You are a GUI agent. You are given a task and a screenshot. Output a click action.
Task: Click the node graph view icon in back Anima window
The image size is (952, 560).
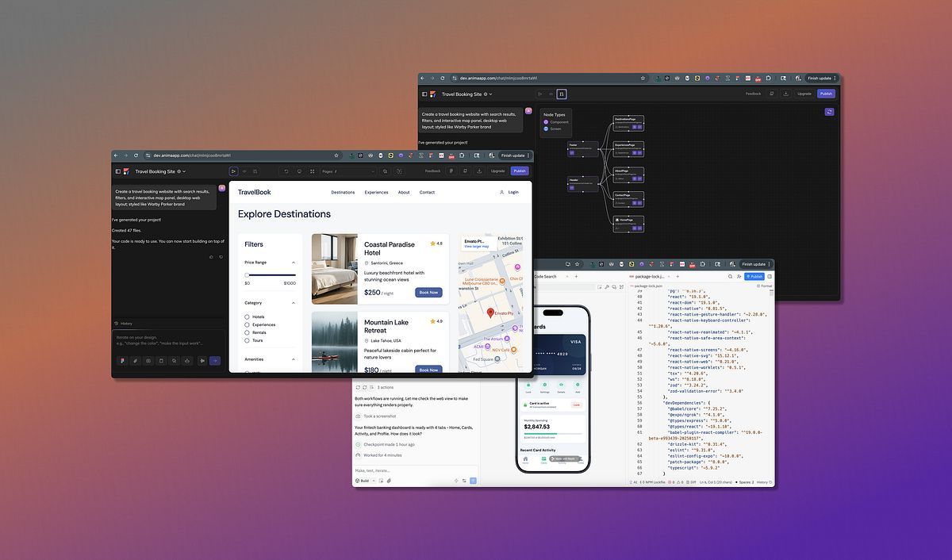coord(562,94)
